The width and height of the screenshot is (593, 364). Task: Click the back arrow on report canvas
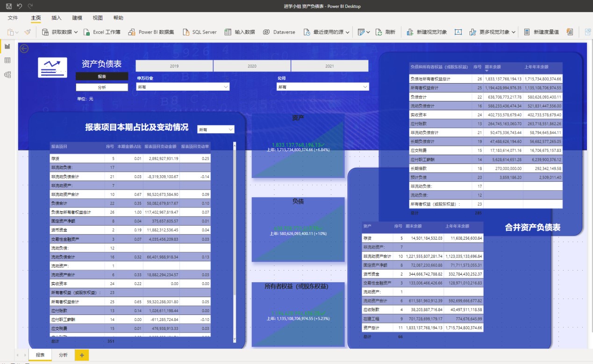24,49
